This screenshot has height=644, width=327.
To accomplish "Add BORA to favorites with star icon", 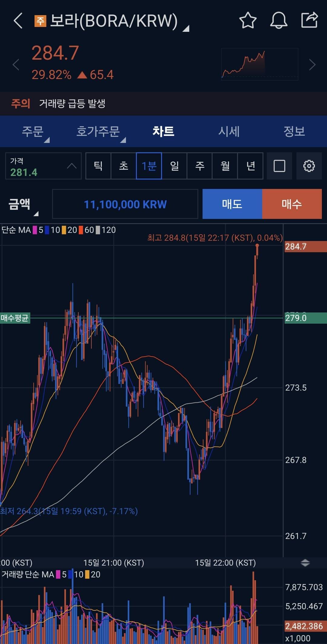I will point(248,21).
